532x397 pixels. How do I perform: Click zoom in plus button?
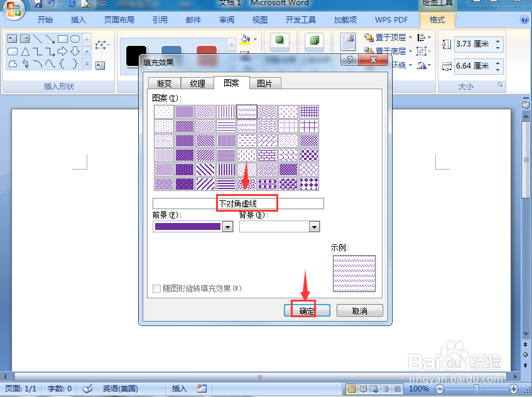pos(514,389)
